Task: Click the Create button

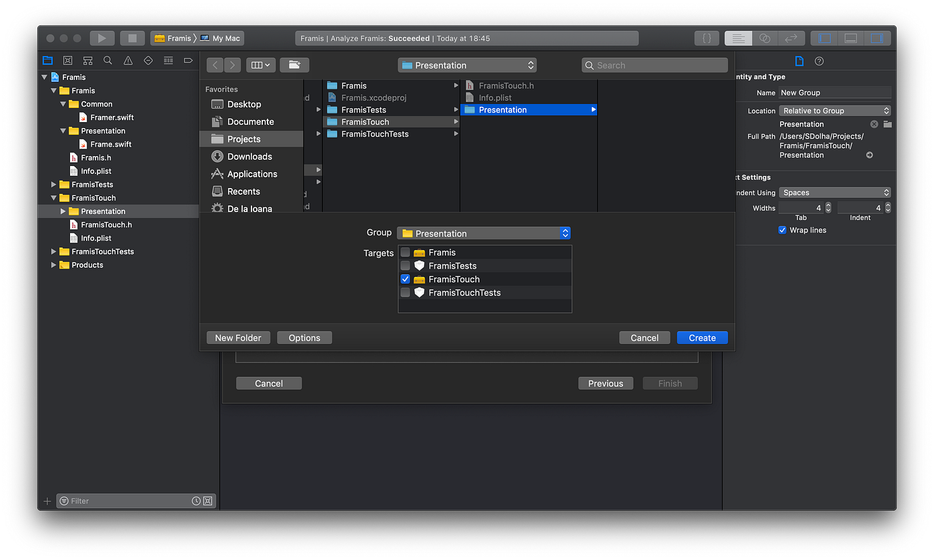Action: 702,337
